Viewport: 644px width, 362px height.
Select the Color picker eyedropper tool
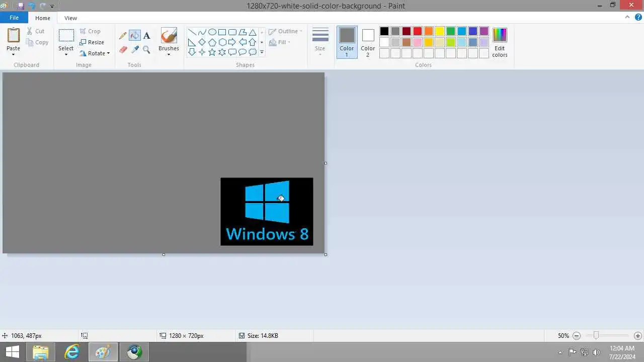coord(134,49)
